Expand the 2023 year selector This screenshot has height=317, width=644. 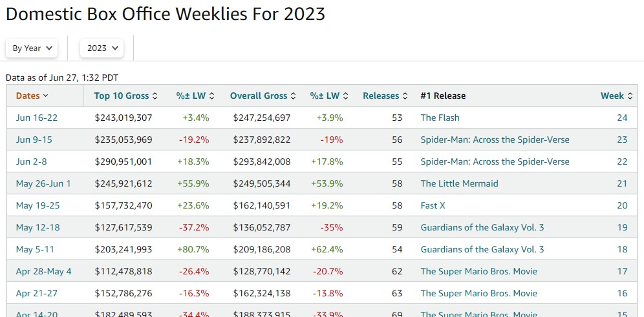click(102, 48)
